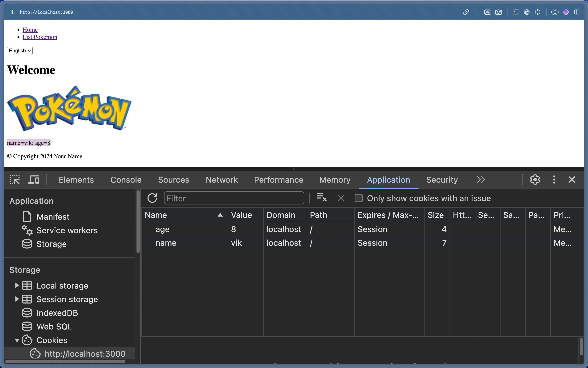588x368 pixels.
Task: Open the English language dropdown
Action: coord(20,51)
